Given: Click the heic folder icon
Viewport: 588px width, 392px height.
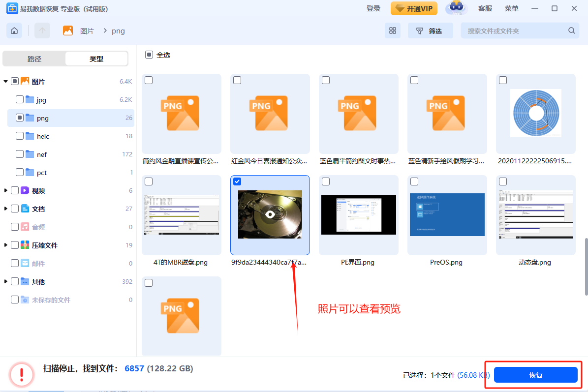Looking at the screenshot, I should pyautogui.click(x=30, y=136).
